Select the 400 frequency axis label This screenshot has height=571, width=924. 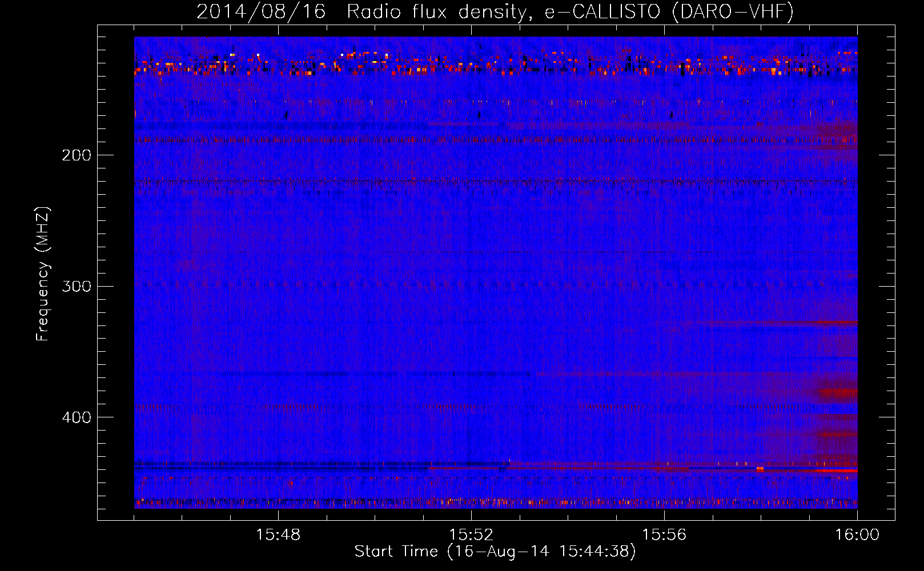pos(77,417)
